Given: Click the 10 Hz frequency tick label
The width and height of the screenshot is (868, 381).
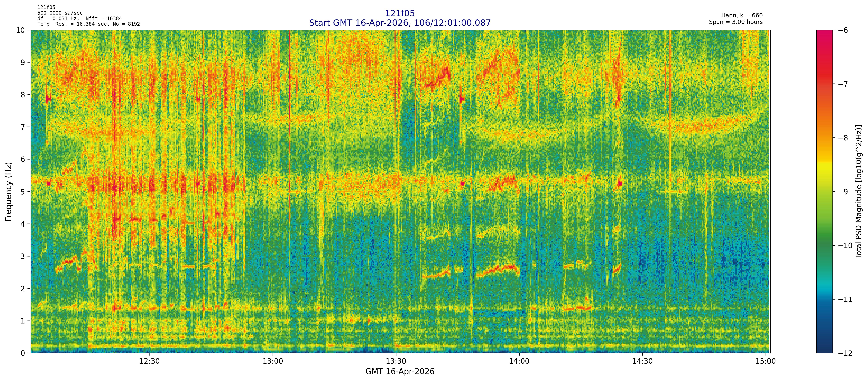Looking at the screenshot, I should [21, 30].
